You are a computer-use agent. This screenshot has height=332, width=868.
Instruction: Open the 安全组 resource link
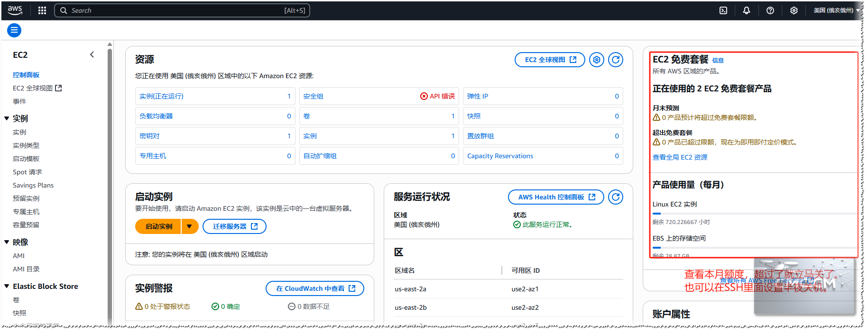[x=313, y=96]
